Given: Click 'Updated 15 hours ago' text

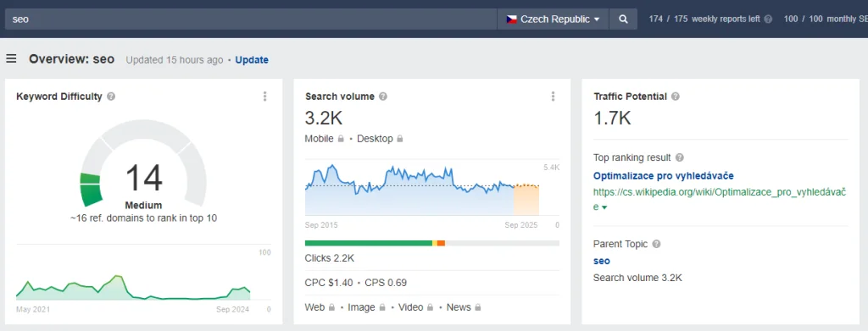Looking at the screenshot, I should tap(175, 59).
